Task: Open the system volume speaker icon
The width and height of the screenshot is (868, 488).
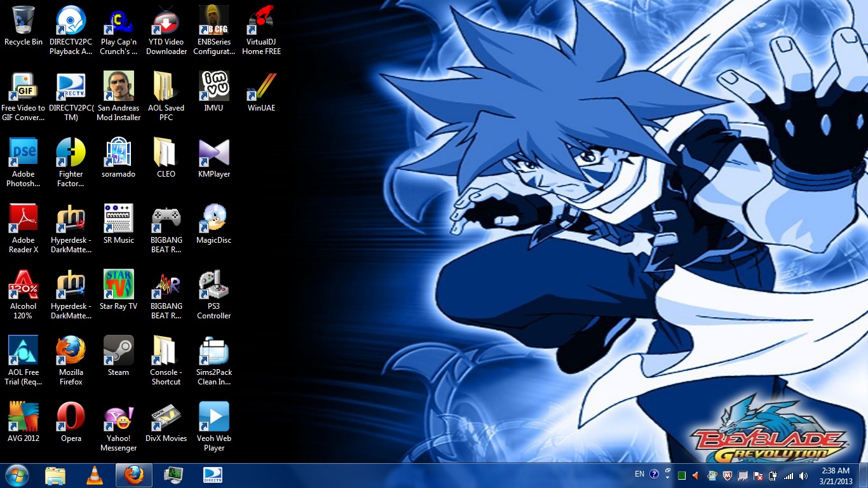Action: (x=804, y=475)
